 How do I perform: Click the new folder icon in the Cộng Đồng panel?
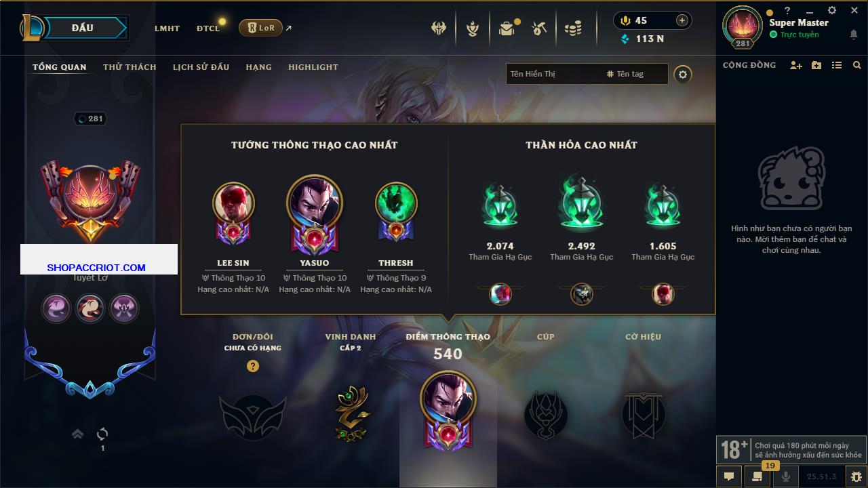click(816, 65)
